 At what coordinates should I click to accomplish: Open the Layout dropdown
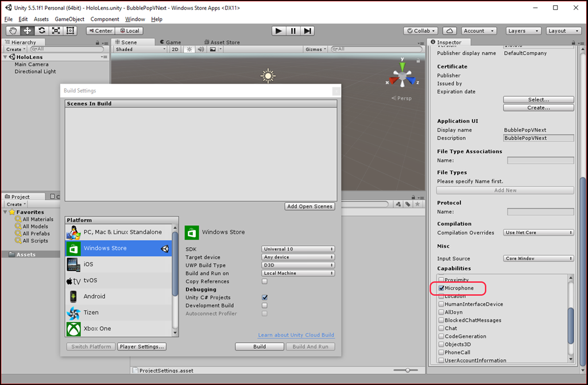click(564, 31)
